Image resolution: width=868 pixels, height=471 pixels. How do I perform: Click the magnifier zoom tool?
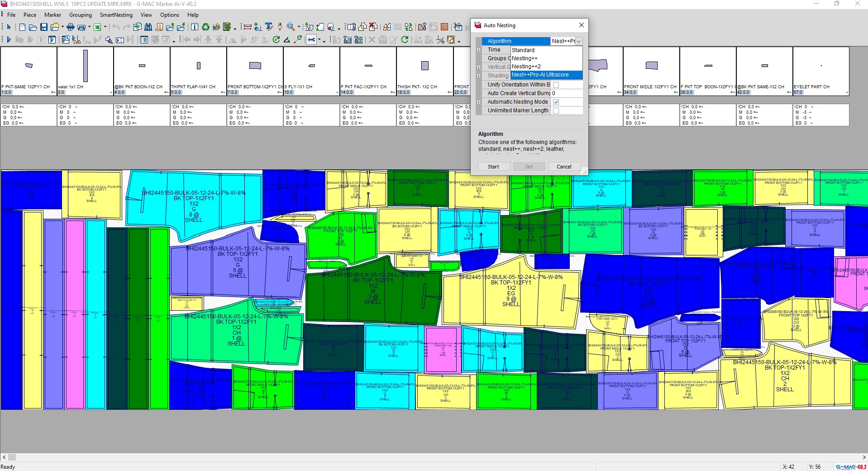point(291,27)
